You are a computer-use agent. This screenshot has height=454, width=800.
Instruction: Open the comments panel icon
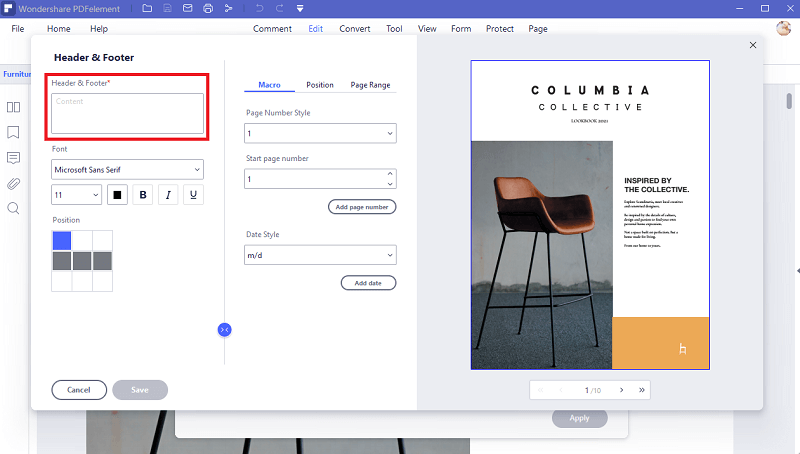click(13, 158)
